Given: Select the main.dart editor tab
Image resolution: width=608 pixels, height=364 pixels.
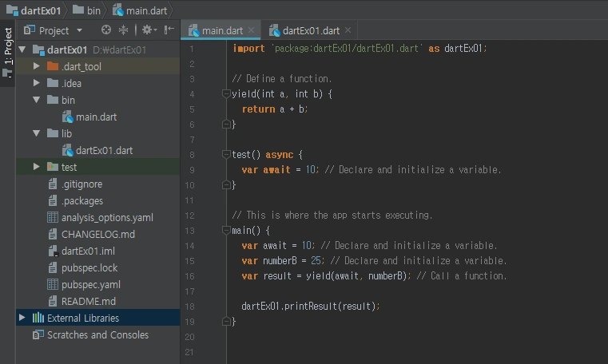Looking at the screenshot, I should pyautogui.click(x=221, y=31).
